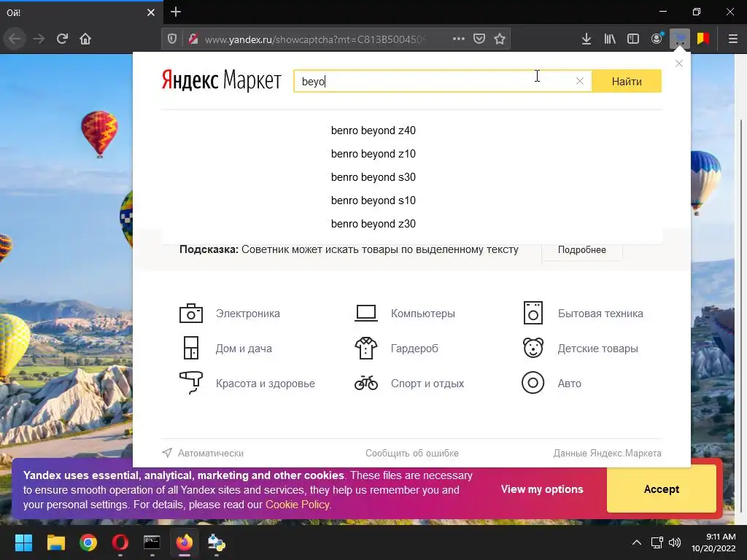Open the Гардероб category link
This screenshot has height=560, width=747.
click(414, 349)
